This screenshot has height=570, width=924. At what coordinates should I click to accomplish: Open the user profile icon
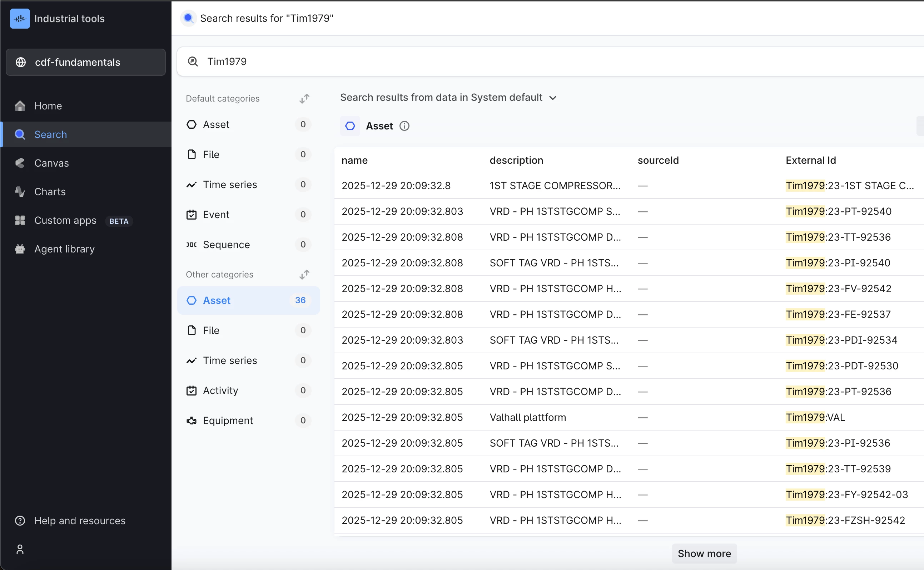coord(20,549)
